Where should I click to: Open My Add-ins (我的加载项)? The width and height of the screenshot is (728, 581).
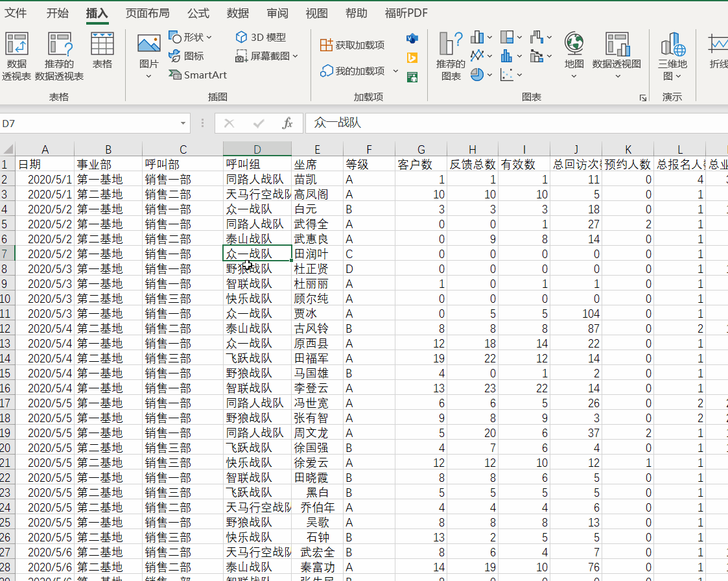pos(353,71)
